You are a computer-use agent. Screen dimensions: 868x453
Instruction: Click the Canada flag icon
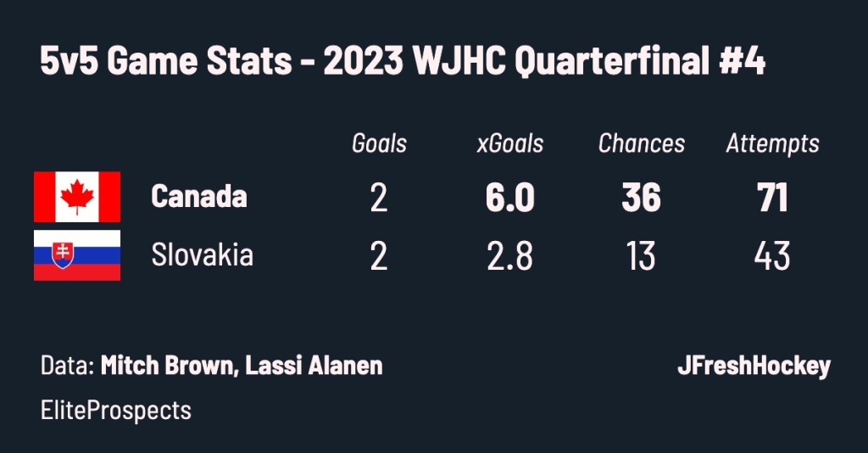77,197
